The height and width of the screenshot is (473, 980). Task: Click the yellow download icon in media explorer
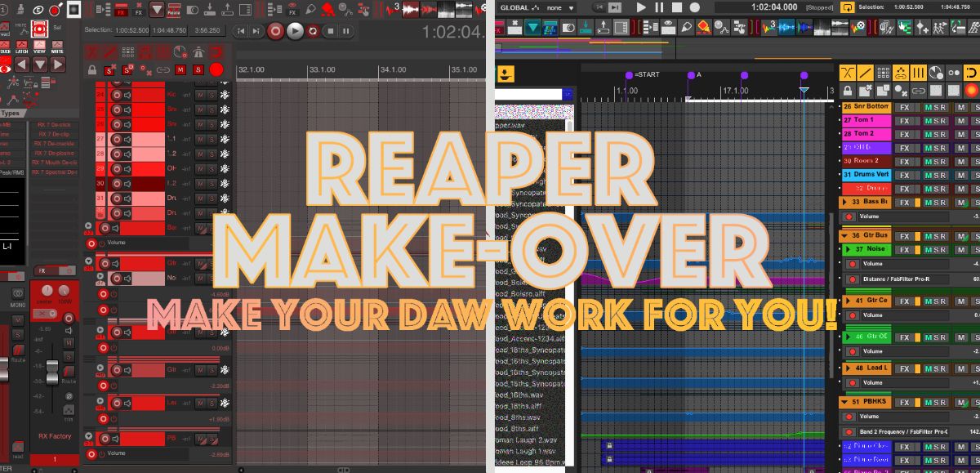point(506,74)
